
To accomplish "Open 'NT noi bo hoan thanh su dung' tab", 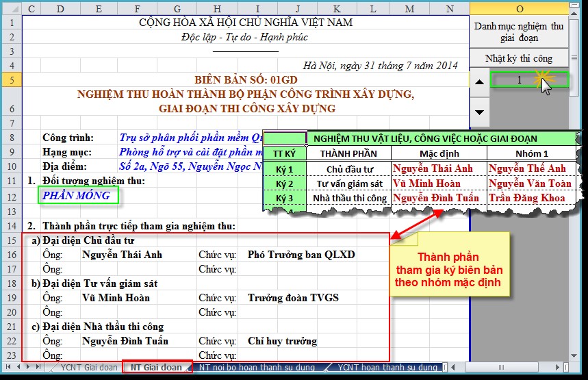I will 257,368.
